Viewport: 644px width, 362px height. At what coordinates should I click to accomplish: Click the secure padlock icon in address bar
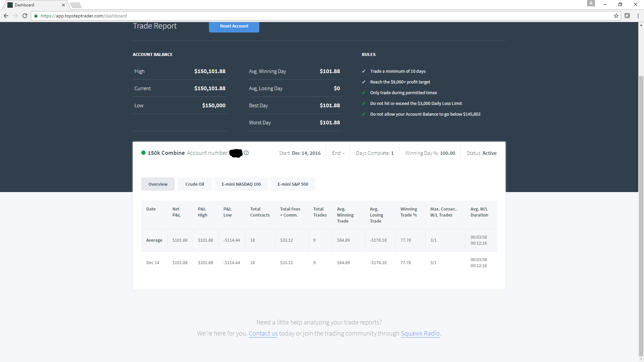(x=36, y=16)
